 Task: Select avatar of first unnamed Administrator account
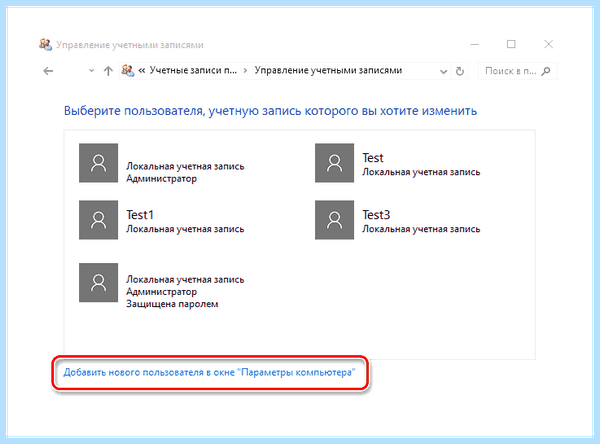coord(98,163)
